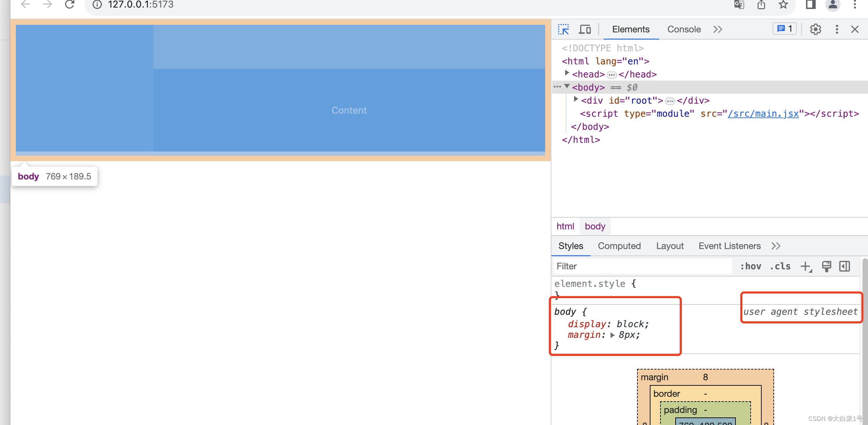Viewport: 868px width, 425px height.
Task: Click the border label in box model
Action: tap(667, 394)
